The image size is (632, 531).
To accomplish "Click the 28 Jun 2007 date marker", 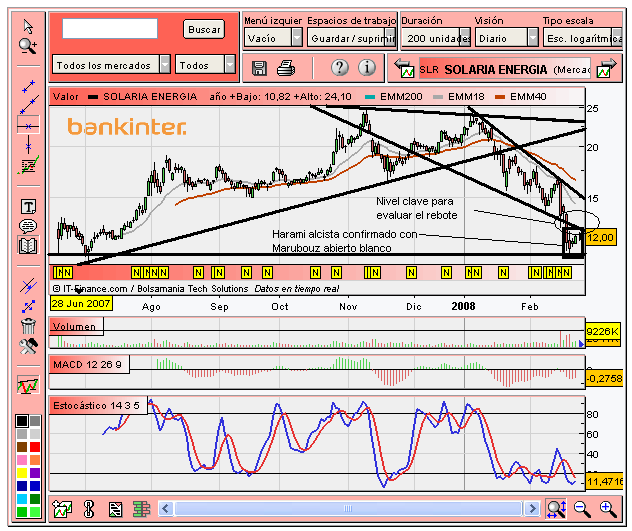I will tap(81, 304).
